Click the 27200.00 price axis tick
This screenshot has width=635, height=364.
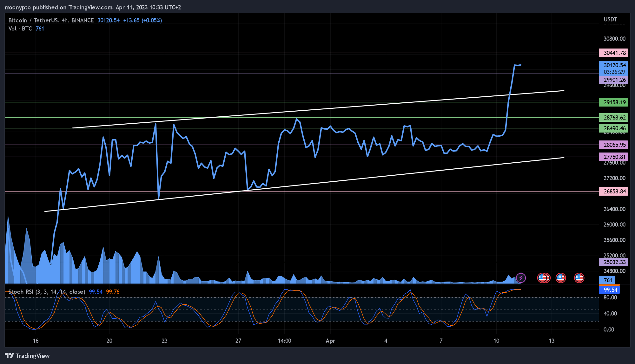[614, 178]
